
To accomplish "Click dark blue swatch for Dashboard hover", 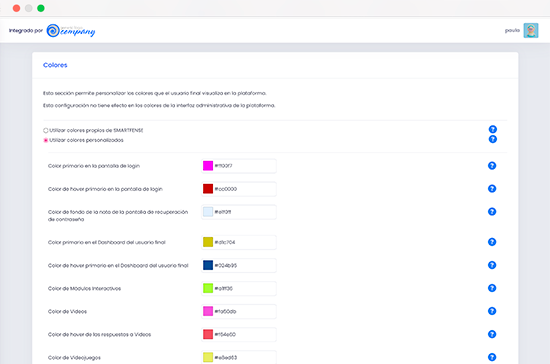I will pos(208,265).
